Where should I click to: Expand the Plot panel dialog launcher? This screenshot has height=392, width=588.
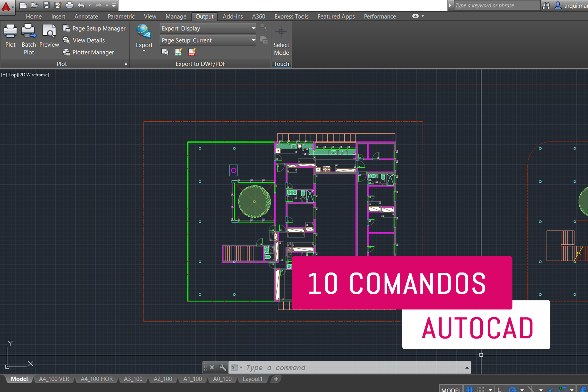pos(126,64)
